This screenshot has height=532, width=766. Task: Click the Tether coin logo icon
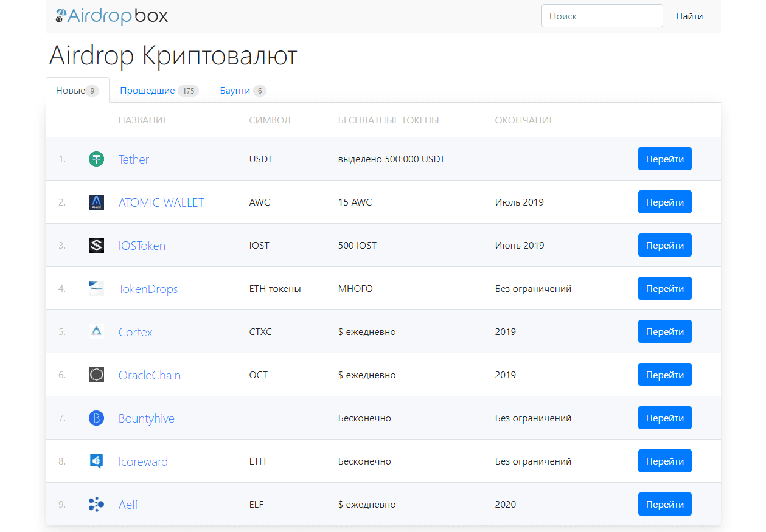coord(96,159)
